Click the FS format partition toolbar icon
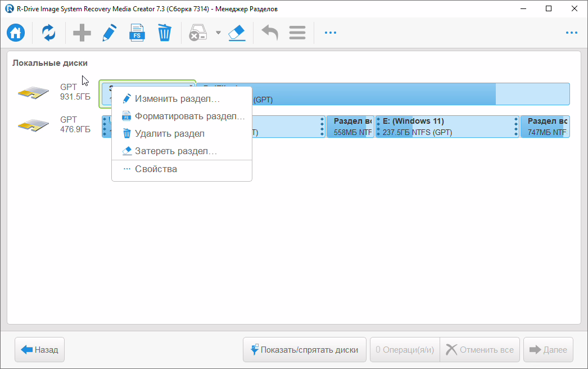The image size is (588, 369). [x=136, y=33]
